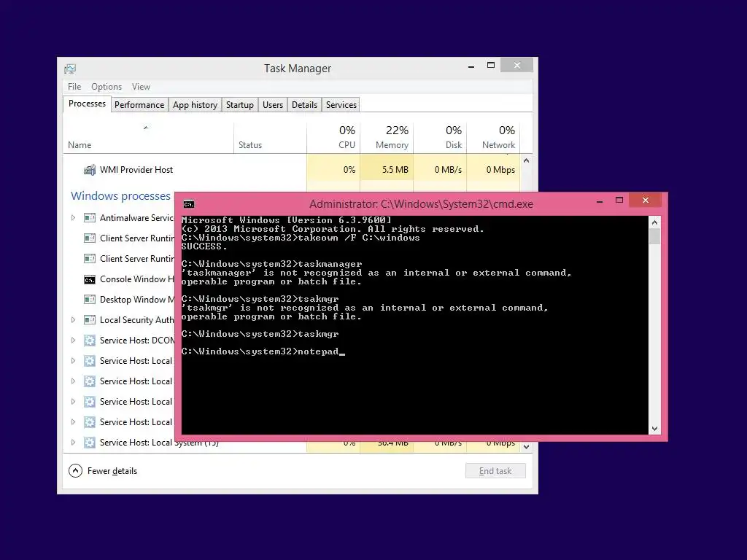The width and height of the screenshot is (747, 560).
Task: Switch to the Details tab
Action: pos(304,105)
